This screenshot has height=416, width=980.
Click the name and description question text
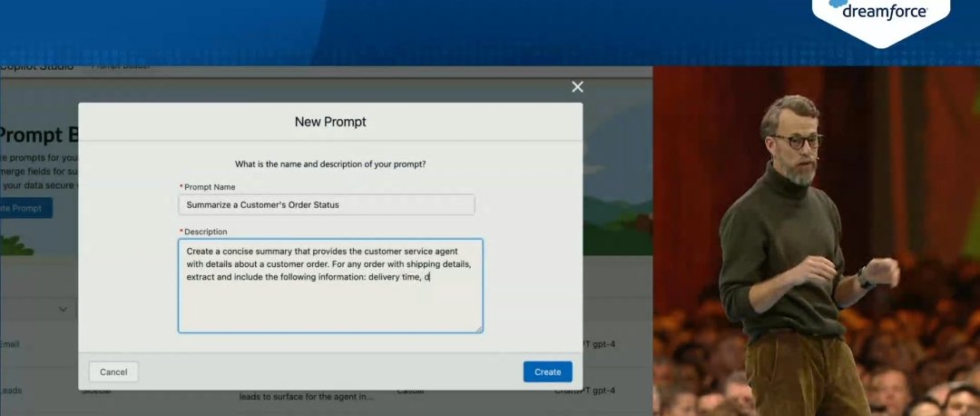coord(330,164)
